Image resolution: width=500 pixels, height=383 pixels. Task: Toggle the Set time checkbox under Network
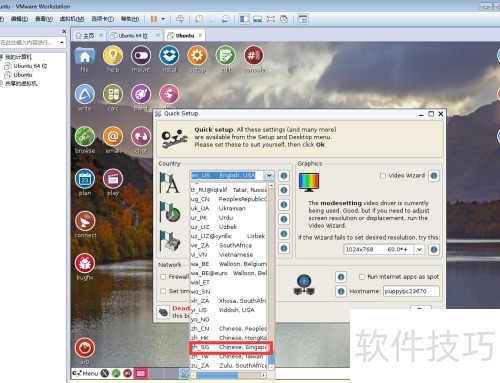163,291
